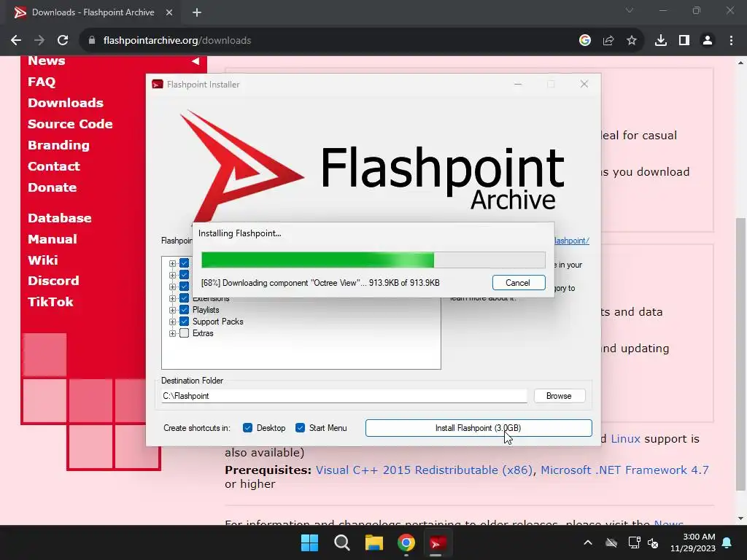Open Microsoft .NET Framework 4.7 link

coord(624,470)
